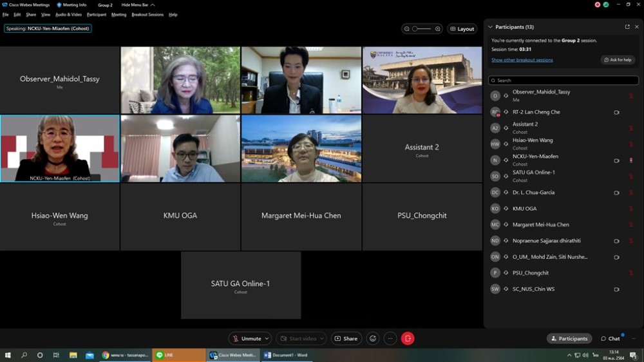The image size is (644, 362).
Task: Toggle the Participants panel button
Action: coord(569,338)
